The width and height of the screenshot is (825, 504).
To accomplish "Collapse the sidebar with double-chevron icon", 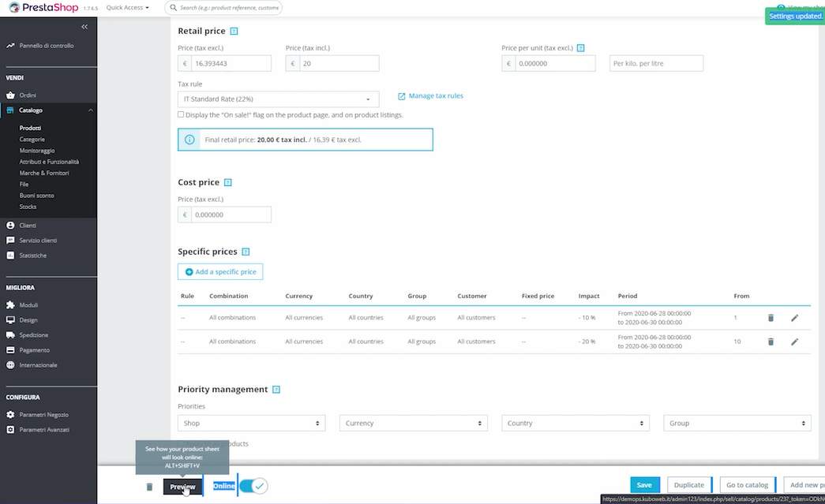I will pyautogui.click(x=84, y=27).
